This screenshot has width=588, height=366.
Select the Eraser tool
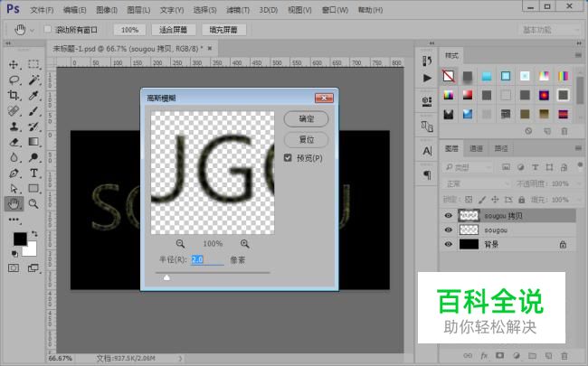tap(14, 142)
